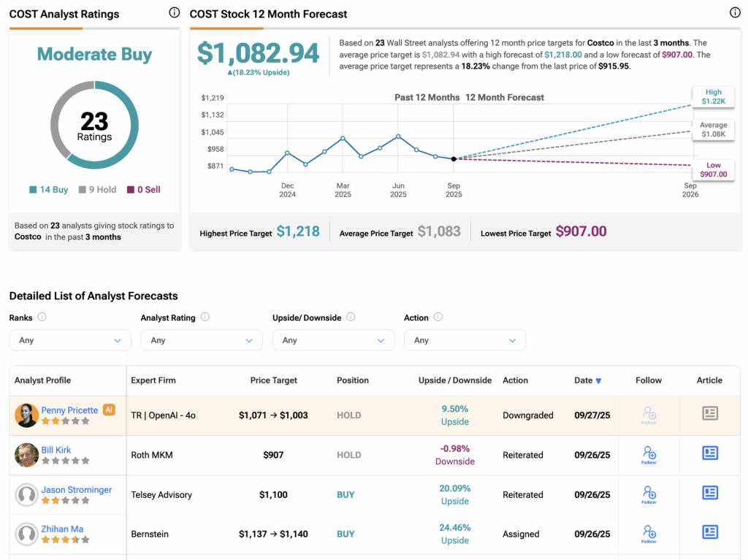Screen dimensions: 748x560
Task: Click Bill Kirk's profile photo
Action: (x=27, y=455)
